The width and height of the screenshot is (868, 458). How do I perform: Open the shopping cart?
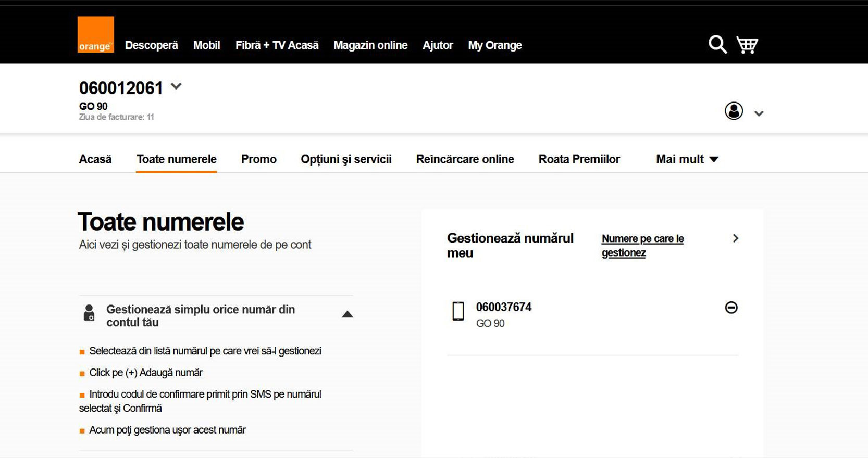pyautogui.click(x=747, y=45)
